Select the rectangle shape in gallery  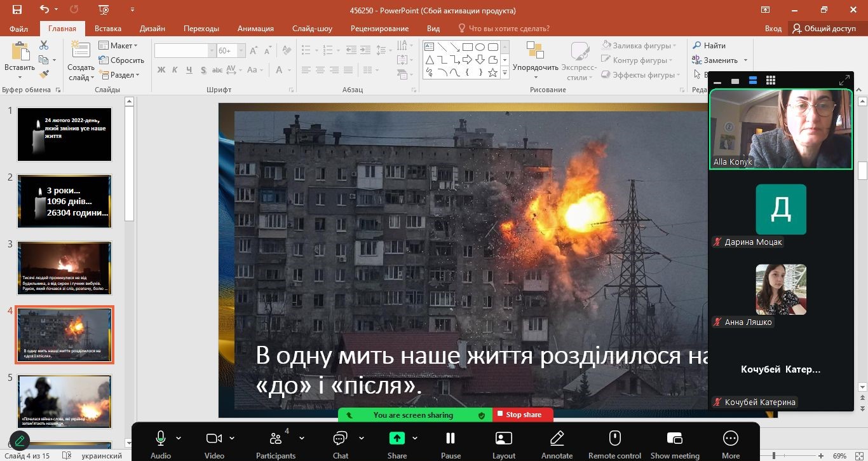point(467,47)
